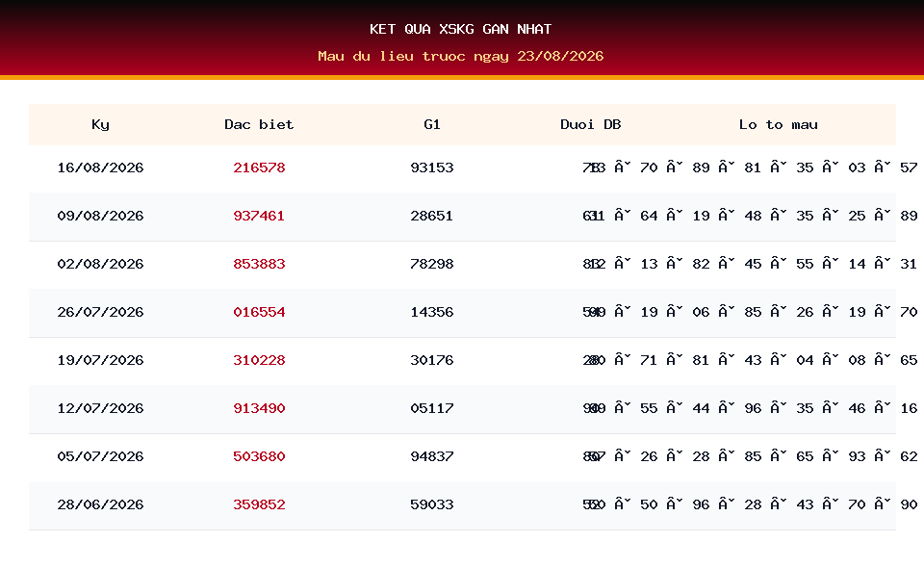Image resolution: width=924 pixels, height=568 pixels.
Task: Click special prize number 216578
Action: point(259,168)
